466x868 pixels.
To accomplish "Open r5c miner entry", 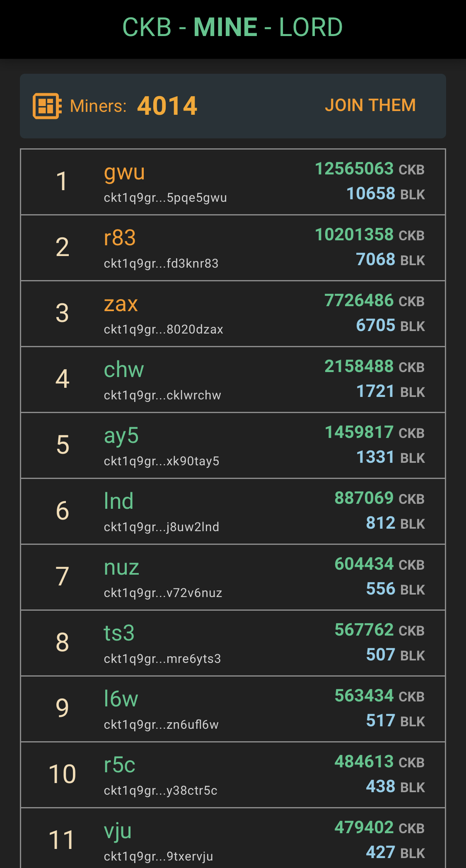I will tap(119, 765).
